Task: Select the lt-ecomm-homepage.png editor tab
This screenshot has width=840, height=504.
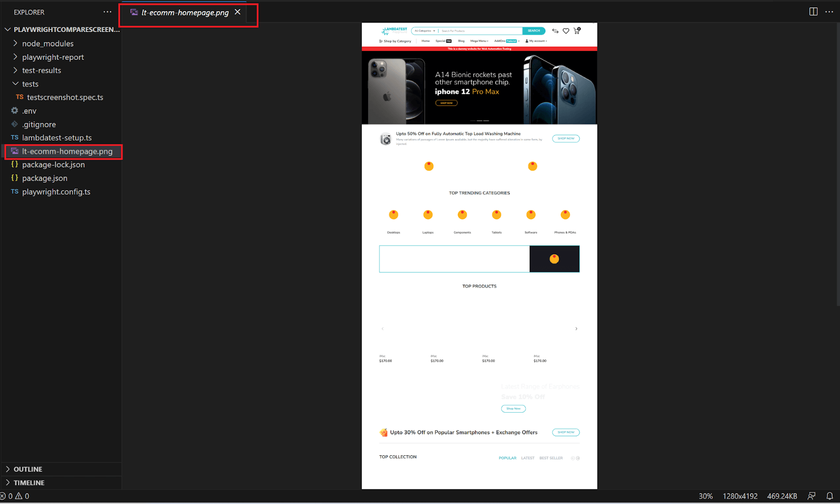Action: point(185,13)
